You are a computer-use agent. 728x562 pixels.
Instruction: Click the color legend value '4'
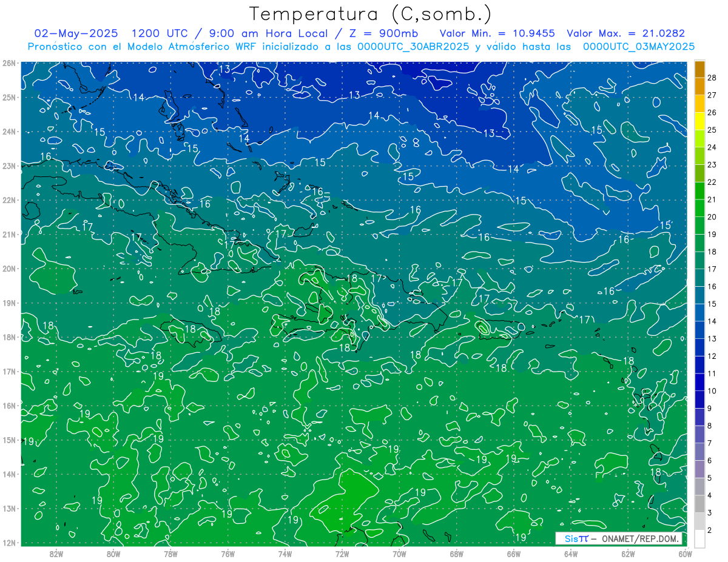[710, 495]
